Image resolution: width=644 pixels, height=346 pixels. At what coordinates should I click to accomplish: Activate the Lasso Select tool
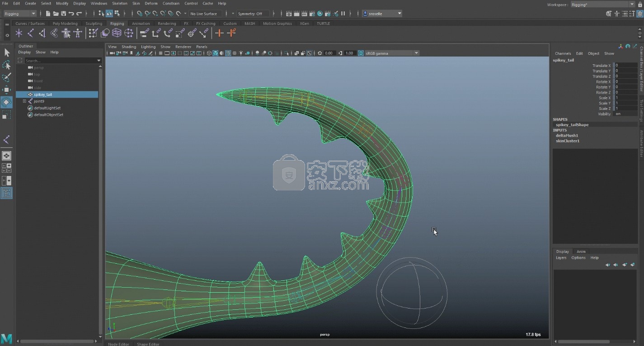(x=6, y=65)
